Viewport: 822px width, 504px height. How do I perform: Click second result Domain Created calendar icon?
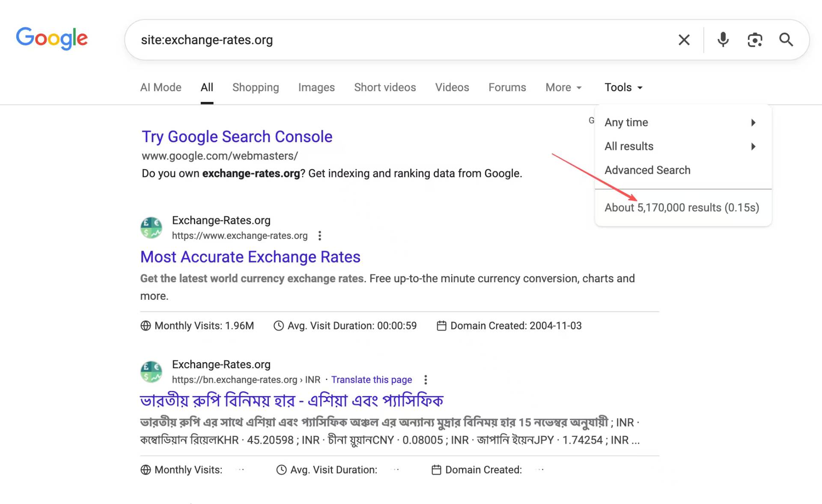tap(436, 470)
